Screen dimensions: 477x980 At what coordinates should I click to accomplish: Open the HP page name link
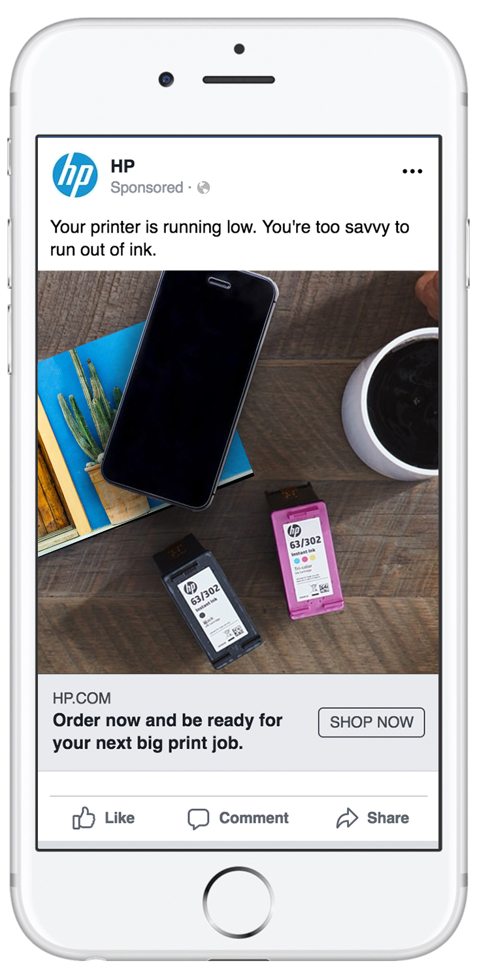point(123,166)
